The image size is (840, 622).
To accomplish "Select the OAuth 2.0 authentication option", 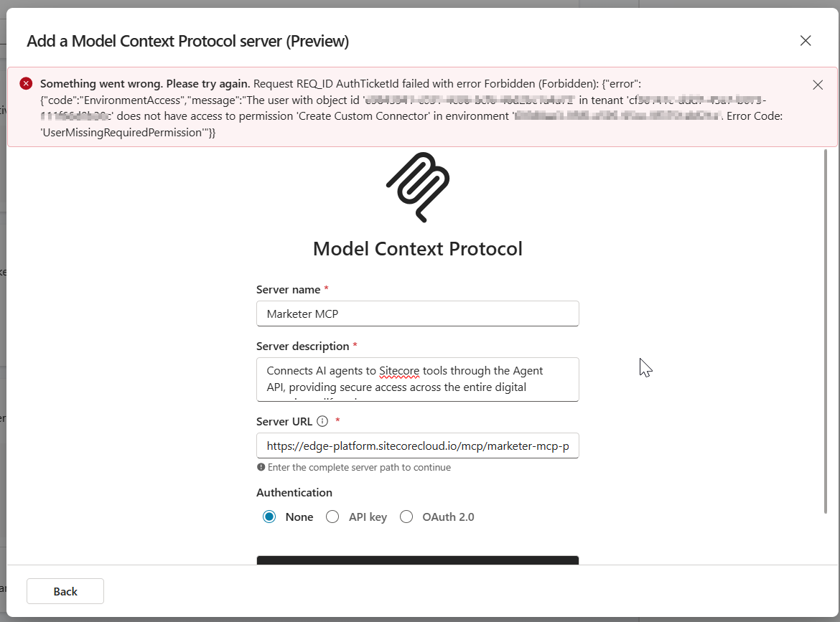I will pyautogui.click(x=406, y=517).
